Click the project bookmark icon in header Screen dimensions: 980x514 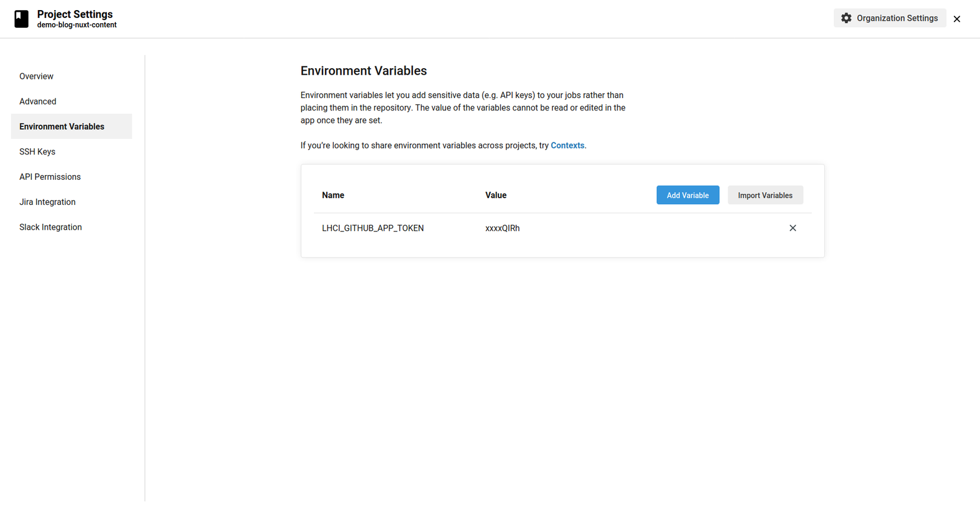click(x=21, y=19)
